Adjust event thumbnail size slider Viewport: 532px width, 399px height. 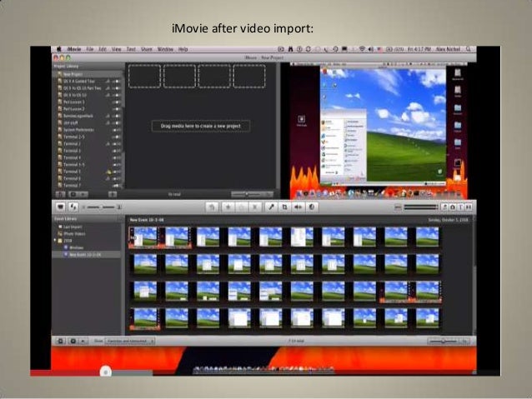[x=101, y=207]
